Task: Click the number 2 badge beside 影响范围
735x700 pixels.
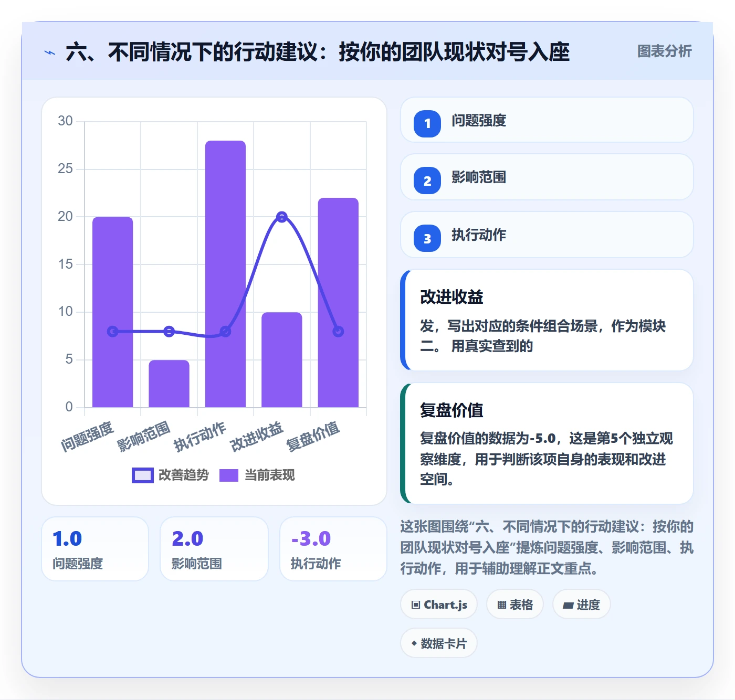Action: point(427,181)
